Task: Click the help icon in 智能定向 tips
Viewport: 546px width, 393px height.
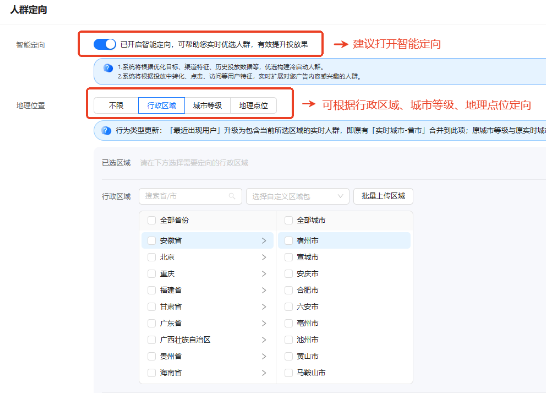Action: pyautogui.click(x=108, y=68)
